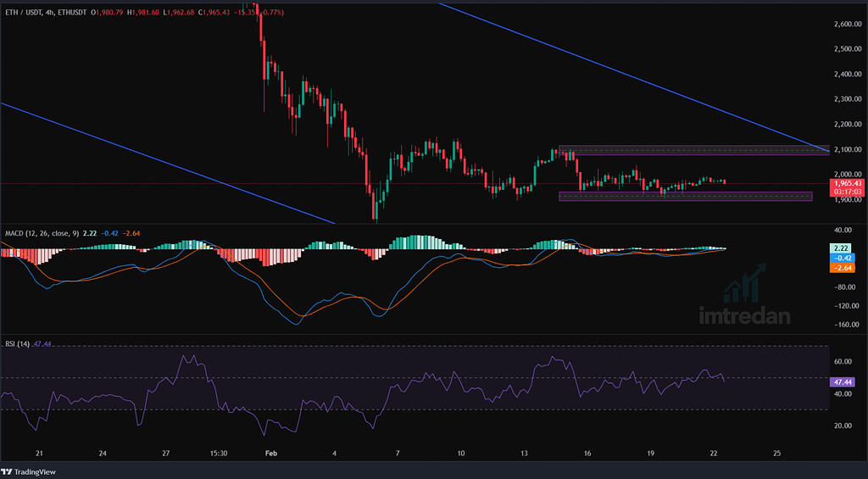This screenshot has height=479, width=868.
Task: Click the 2,400.00 price axis label
Action: pos(848,75)
